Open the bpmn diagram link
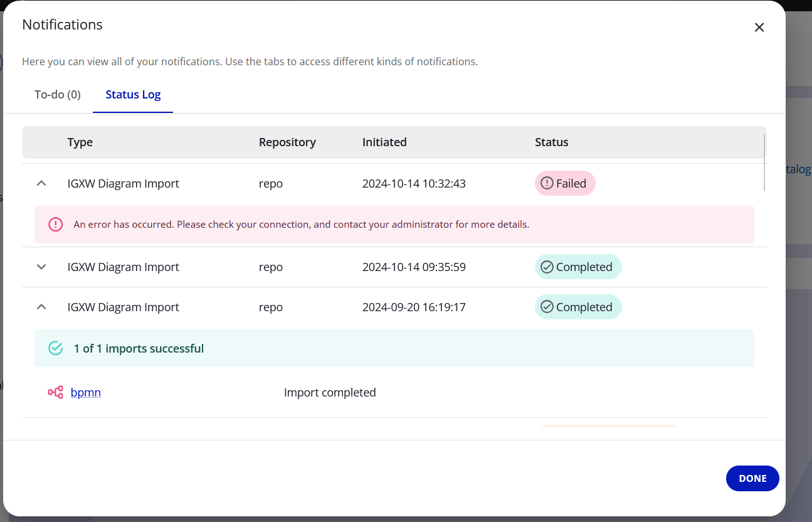Image resolution: width=812 pixels, height=522 pixels. [86, 393]
